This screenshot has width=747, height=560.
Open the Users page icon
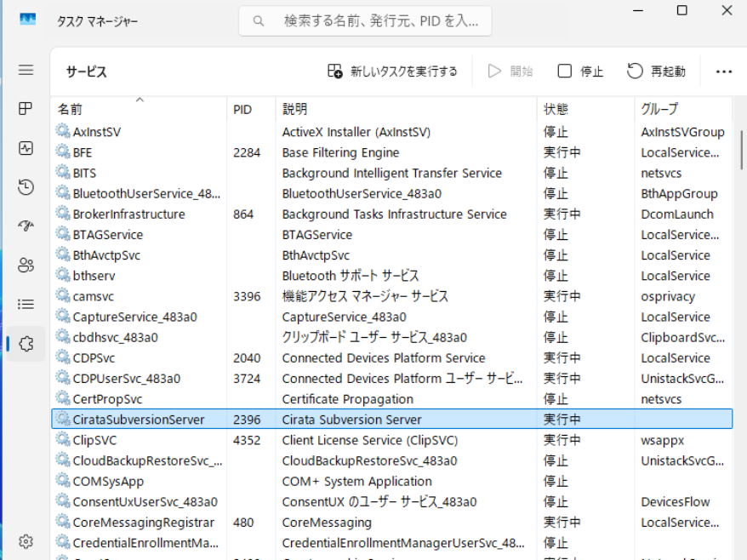26,266
